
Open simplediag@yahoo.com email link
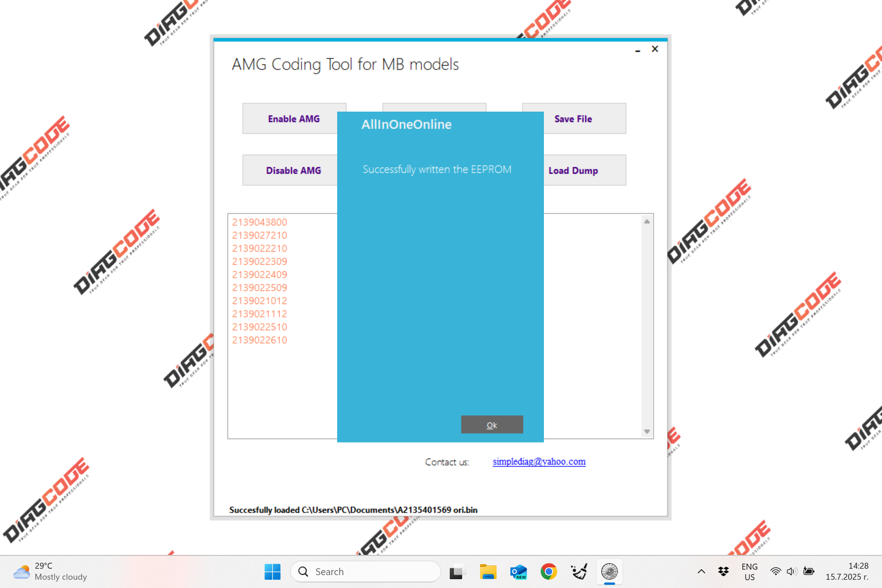(539, 461)
